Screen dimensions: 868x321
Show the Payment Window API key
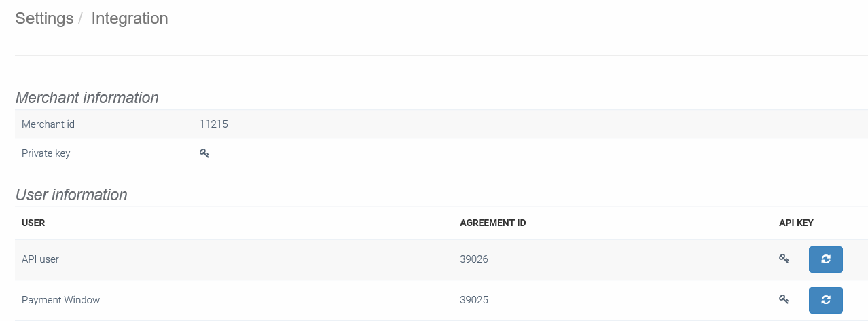[784, 299]
